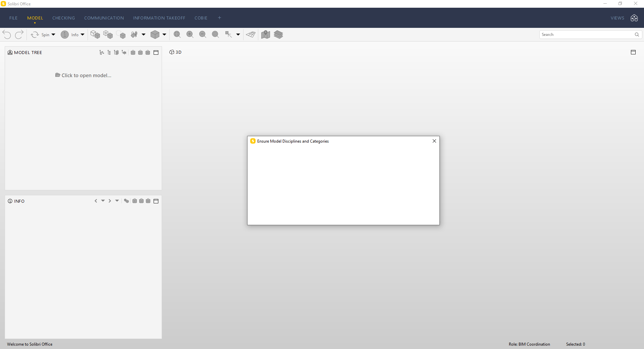Screen dimensions: 644x349
Task: Add a new layout with the plus tab
Action: [219, 18]
